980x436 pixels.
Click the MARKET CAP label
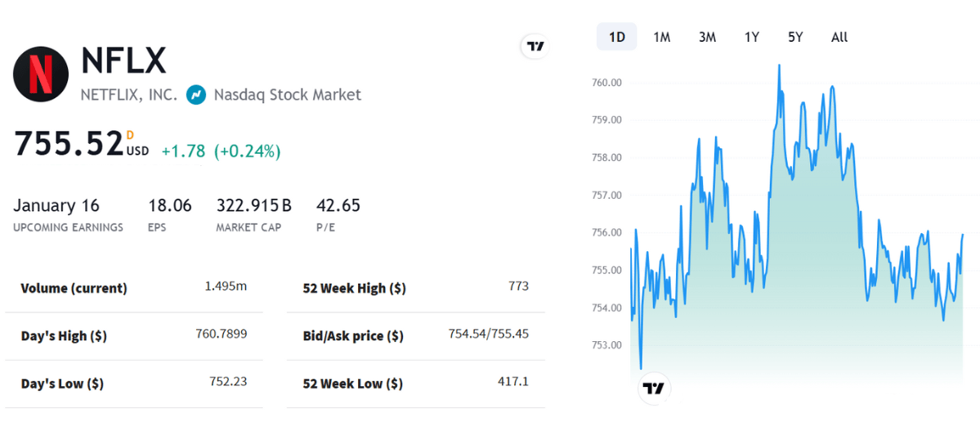point(248,227)
